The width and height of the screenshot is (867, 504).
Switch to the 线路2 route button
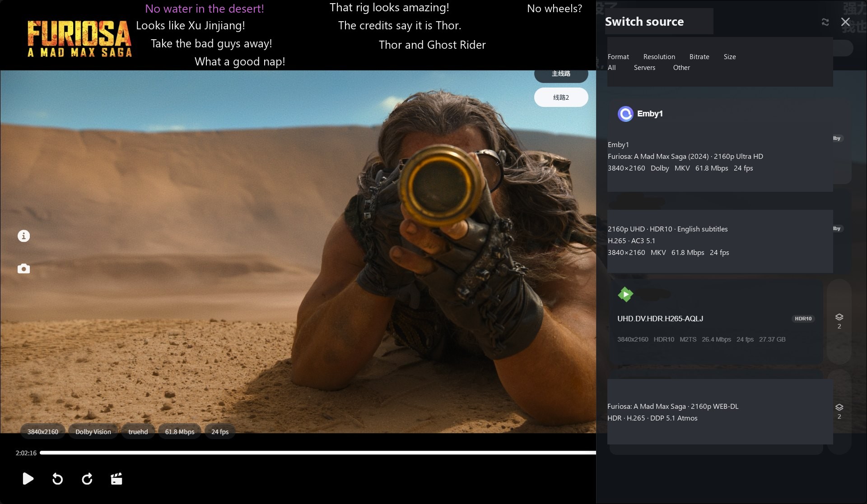[x=561, y=97]
